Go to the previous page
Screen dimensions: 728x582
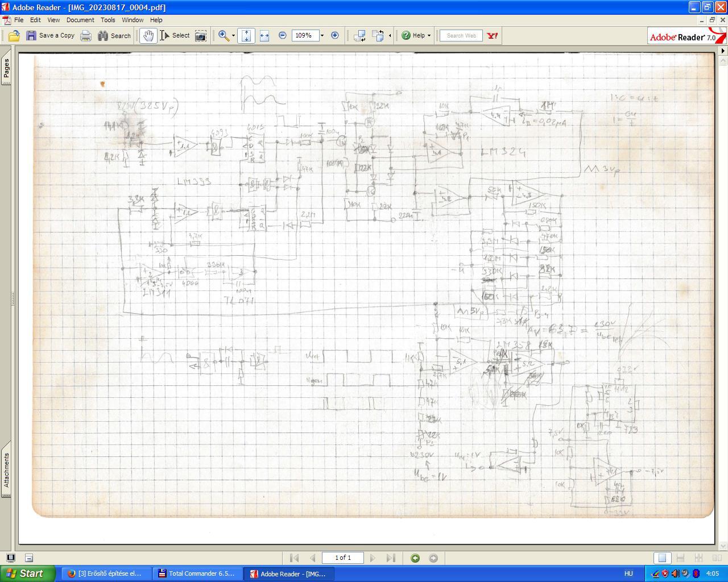[312, 558]
